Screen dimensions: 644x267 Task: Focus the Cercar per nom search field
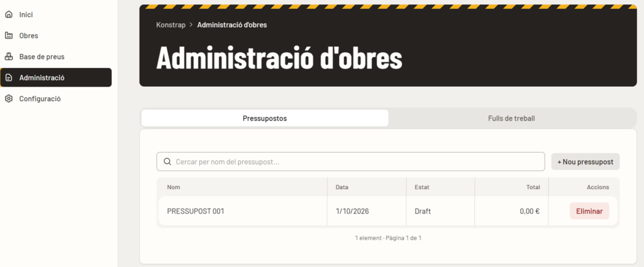coord(351,161)
